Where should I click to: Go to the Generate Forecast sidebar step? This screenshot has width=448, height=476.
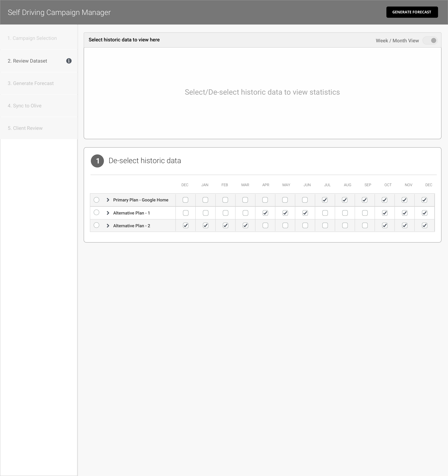coord(39,83)
